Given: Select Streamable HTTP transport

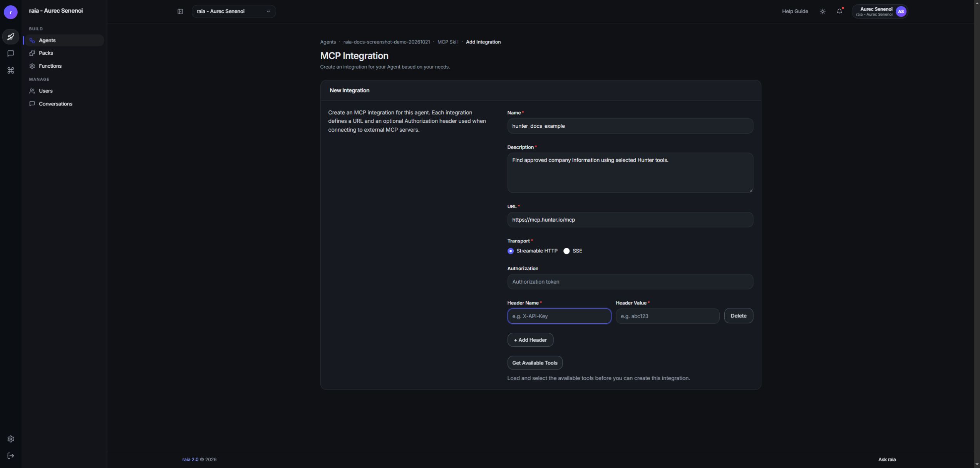Looking at the screenshot, I should (x=511, y=251).
